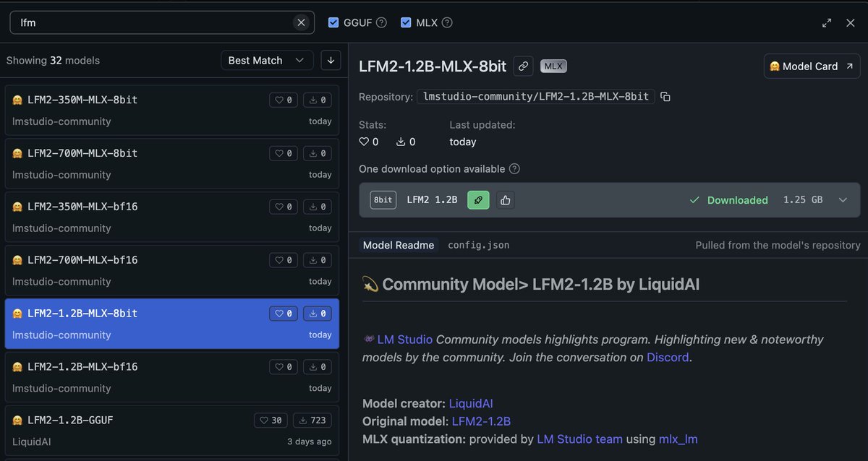Click the downloads badge on LFM2-700M-MLX-bf16

[317, 260]
